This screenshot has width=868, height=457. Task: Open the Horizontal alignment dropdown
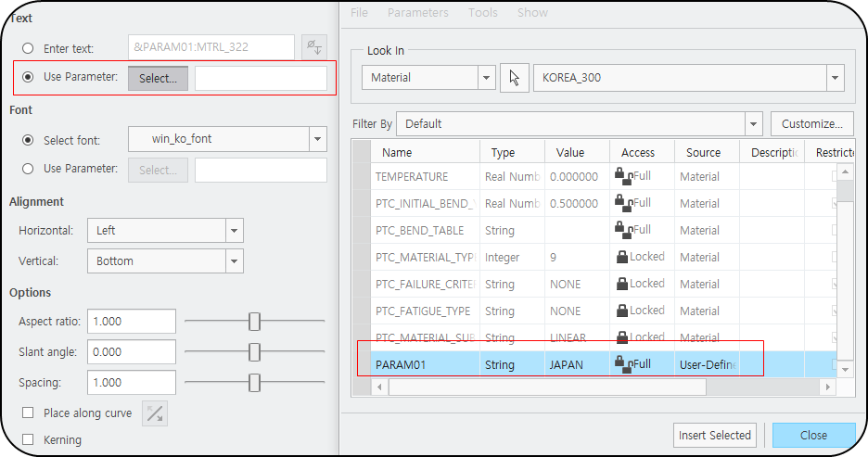pos(235,231)
